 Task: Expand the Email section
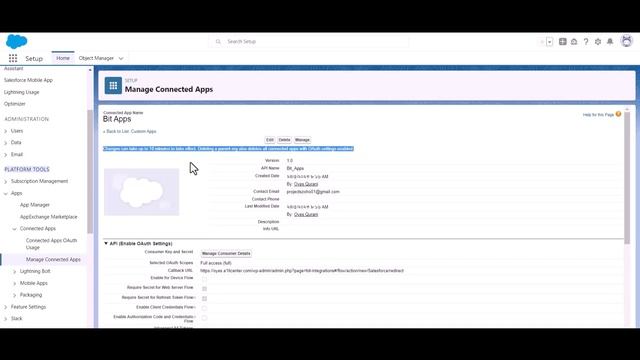tap(6, 155)
